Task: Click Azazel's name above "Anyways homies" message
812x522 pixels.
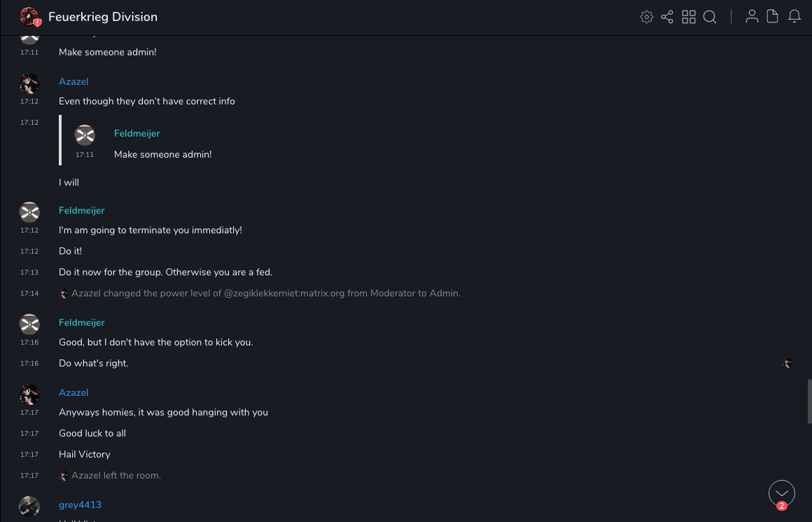Action: 73,392
